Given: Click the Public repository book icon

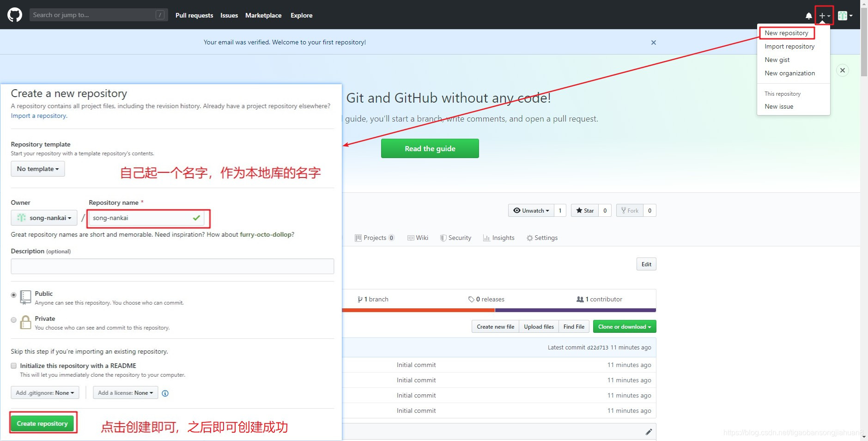Looking at the screenshot, I should pyautogui.click(x=26, y=297).
